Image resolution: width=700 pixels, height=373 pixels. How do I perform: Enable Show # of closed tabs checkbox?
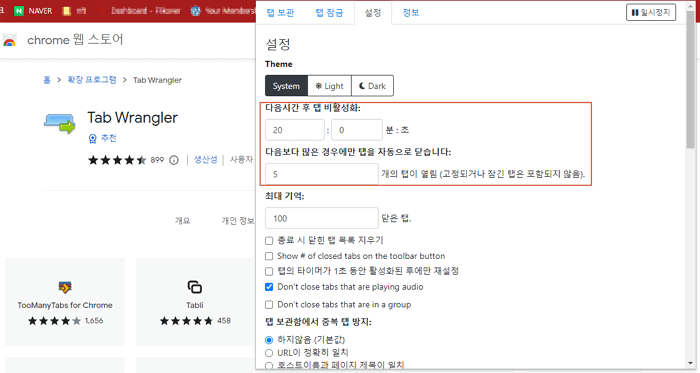(x=269, y=256)
